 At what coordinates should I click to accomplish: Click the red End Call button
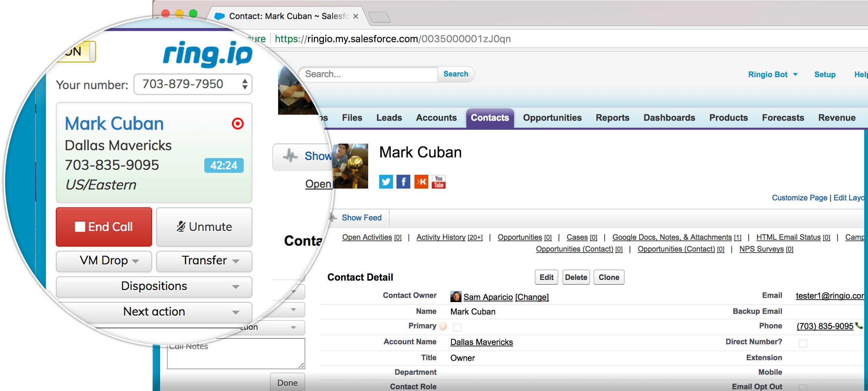tap(104, 227)
